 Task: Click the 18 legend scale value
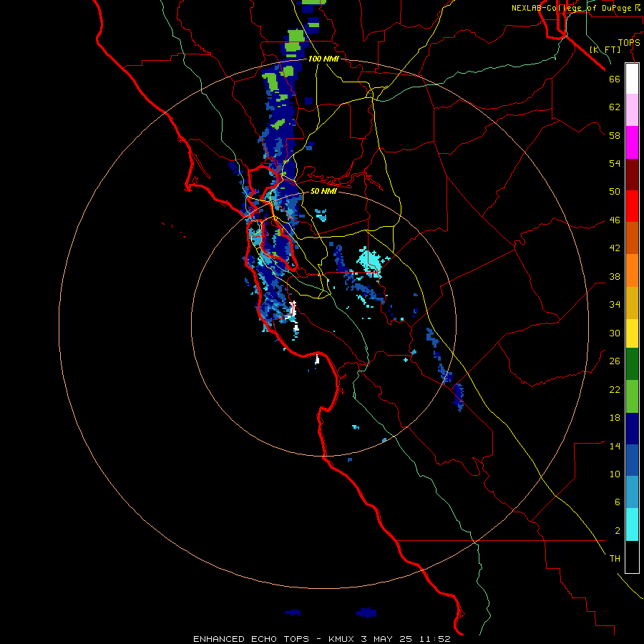click(x=615, y=418)
